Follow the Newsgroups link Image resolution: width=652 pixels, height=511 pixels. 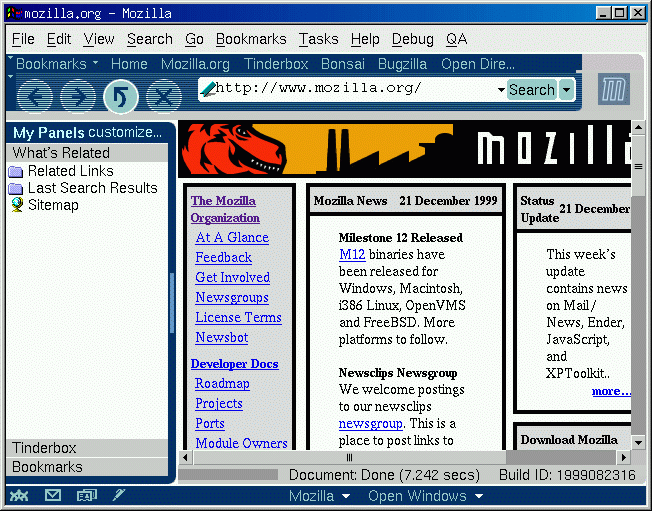(x=232, y=298)
